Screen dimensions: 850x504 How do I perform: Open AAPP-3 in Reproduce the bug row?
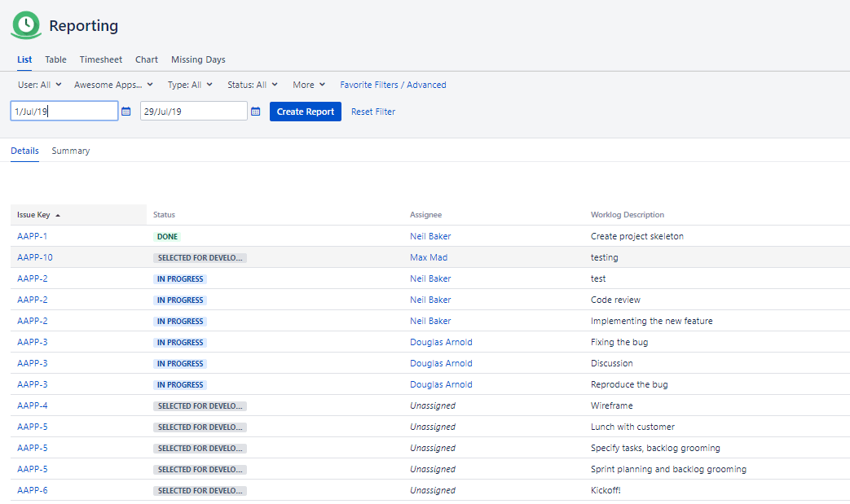(32, 384)
